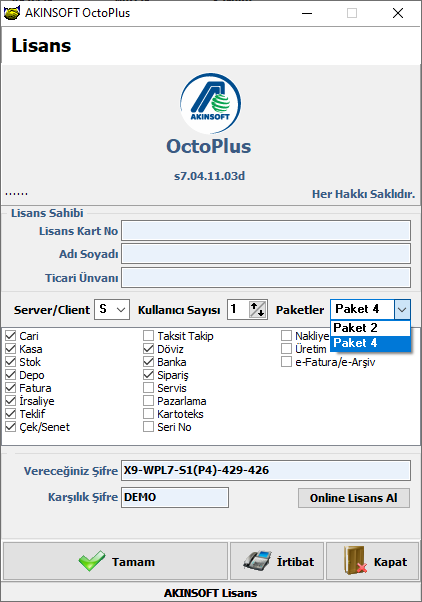Uncheck the Sipariş checkbox
The image size is (422, 602).
pyautogui.click(x=148, y=375)
